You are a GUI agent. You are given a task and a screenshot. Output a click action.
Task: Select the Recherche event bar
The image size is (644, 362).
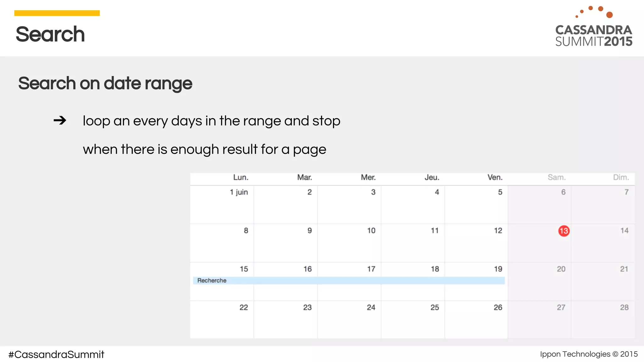[348, 280]
